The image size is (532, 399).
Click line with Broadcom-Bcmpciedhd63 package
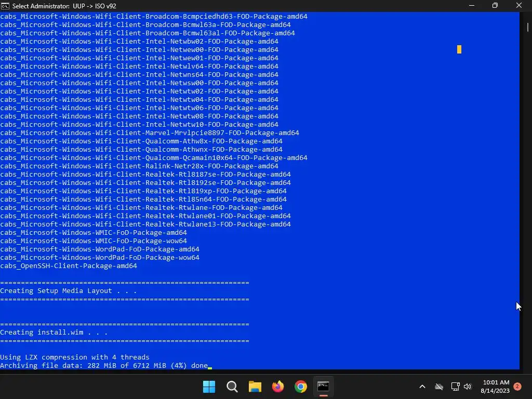pos(154,16)
